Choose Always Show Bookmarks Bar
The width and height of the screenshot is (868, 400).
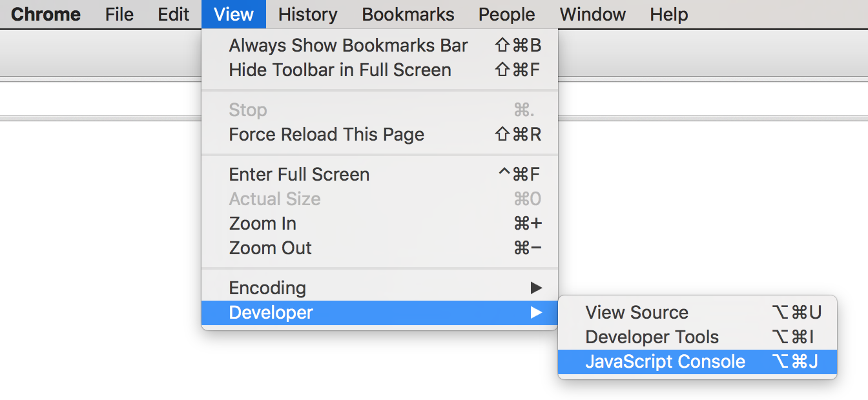click(x=380, y=46)
